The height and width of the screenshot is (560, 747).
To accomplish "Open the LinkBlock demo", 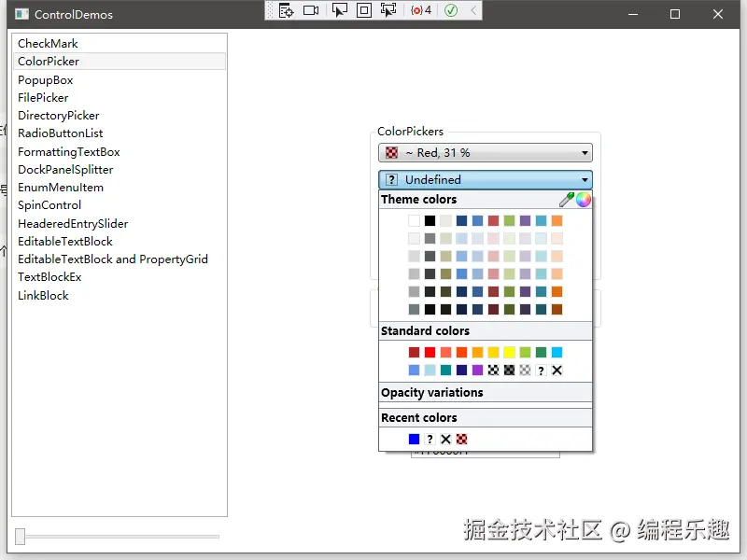I will point(120,296).
